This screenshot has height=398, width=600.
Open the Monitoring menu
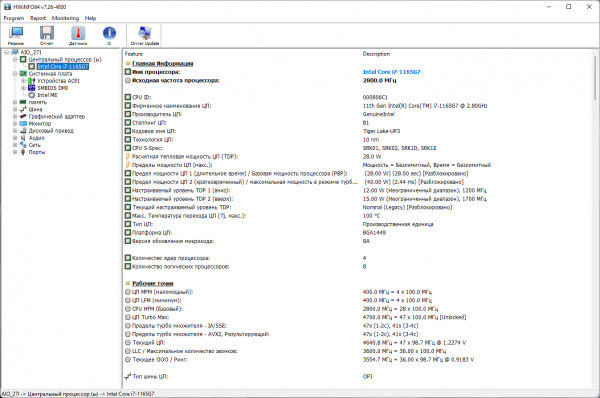click(x=65, y=18)
